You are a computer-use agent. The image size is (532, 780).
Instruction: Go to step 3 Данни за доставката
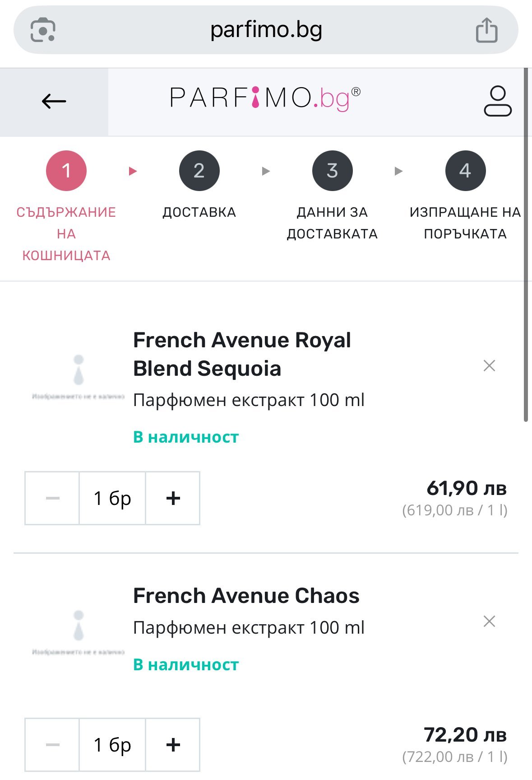click(x=332, y=171)
